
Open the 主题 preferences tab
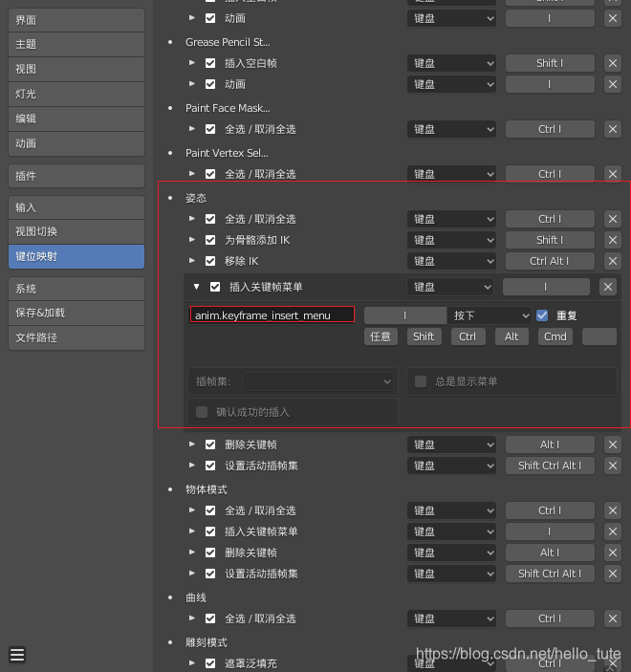76,44
